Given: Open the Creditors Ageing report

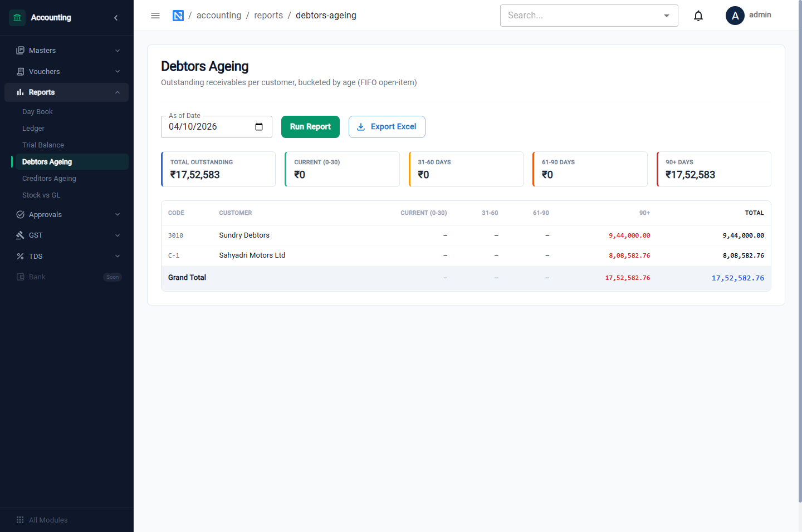Looking at the screenshot, I should click(49, 179).
